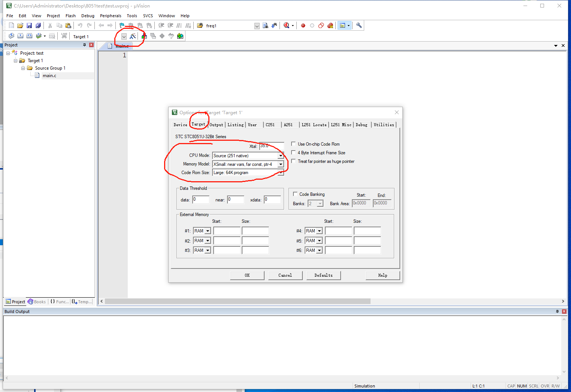Open the Memory Model dropdown
This screenshot has width=571, height=392.
coord(281,164)
